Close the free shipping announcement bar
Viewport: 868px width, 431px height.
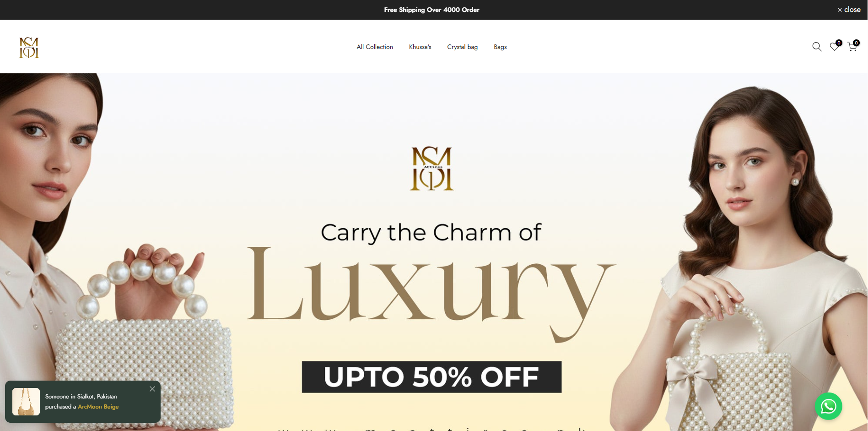[849, 10]
